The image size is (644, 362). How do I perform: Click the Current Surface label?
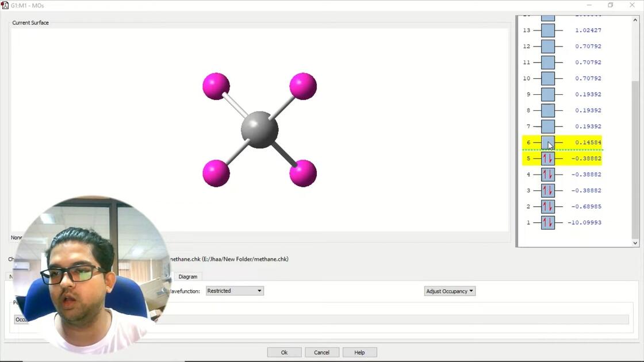[x=30, y=22]
